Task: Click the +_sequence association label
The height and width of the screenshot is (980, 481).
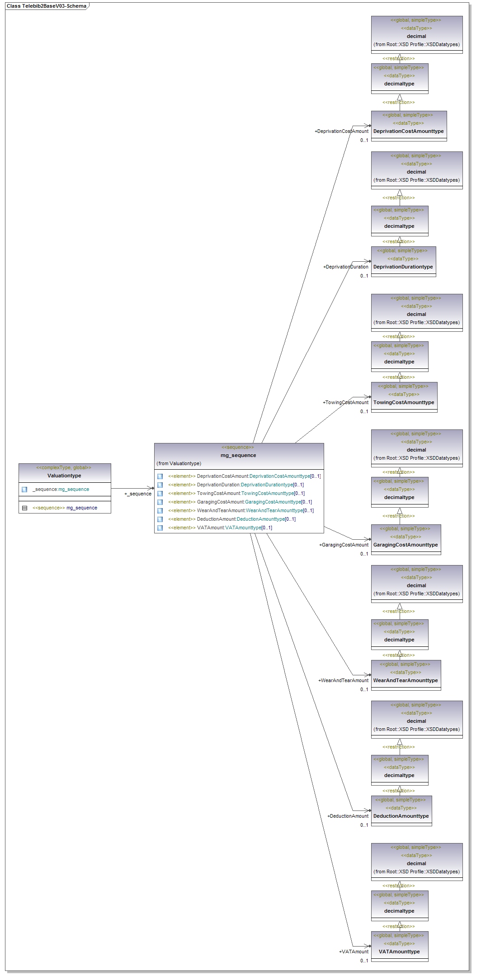Action: click(138, 494)
